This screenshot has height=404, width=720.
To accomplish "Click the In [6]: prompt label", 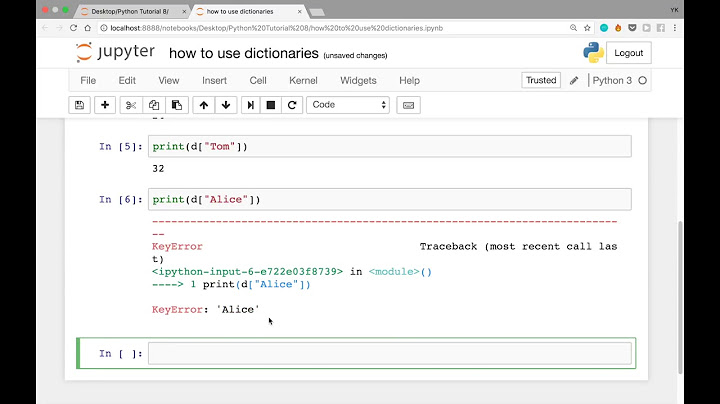I will tap(121, 200).
